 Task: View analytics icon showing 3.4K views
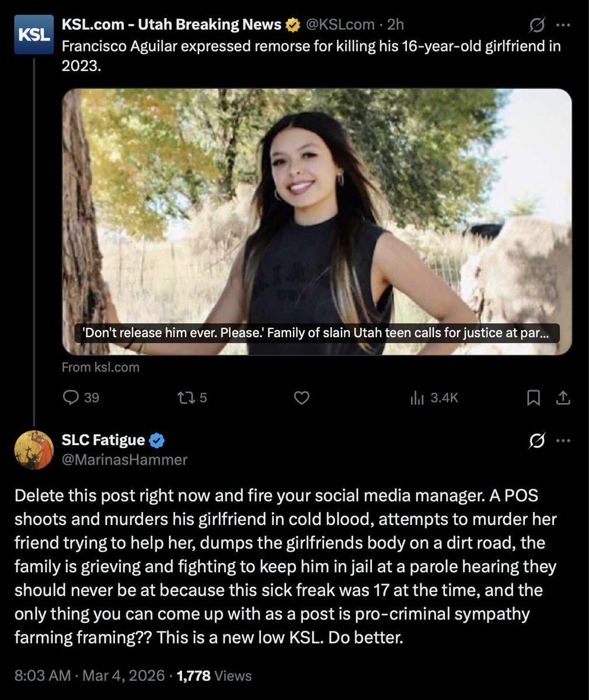point(417,398)
